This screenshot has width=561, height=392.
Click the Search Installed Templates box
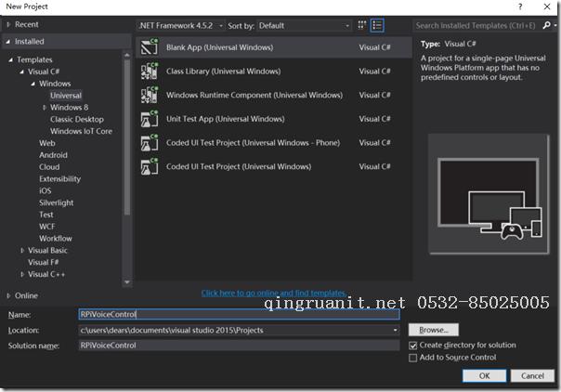[x=476, y=25]
